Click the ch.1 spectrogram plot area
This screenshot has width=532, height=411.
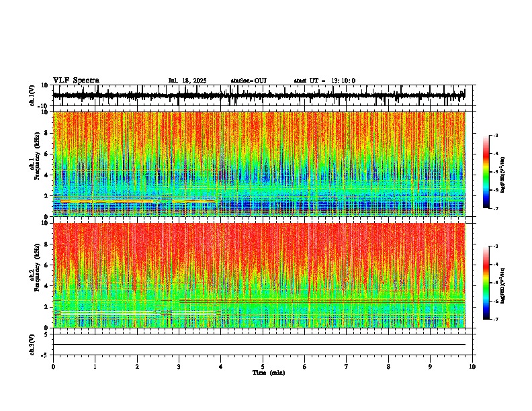[x=259, y=164]
